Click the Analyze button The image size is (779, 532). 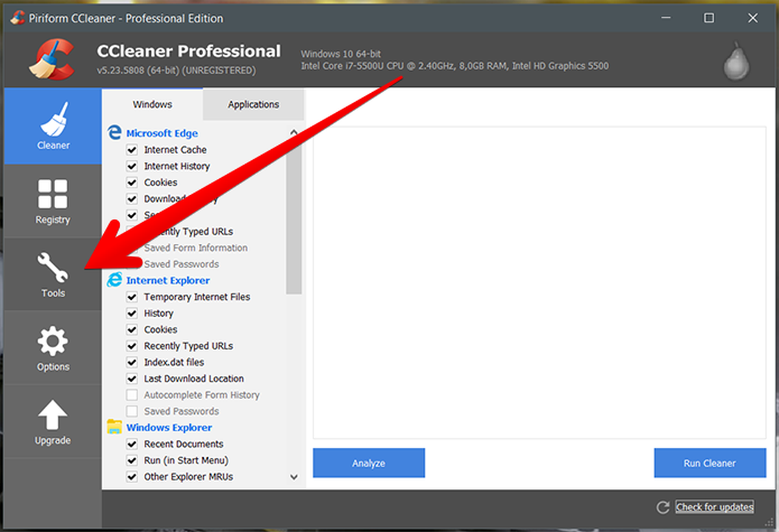tap(369, 463)
